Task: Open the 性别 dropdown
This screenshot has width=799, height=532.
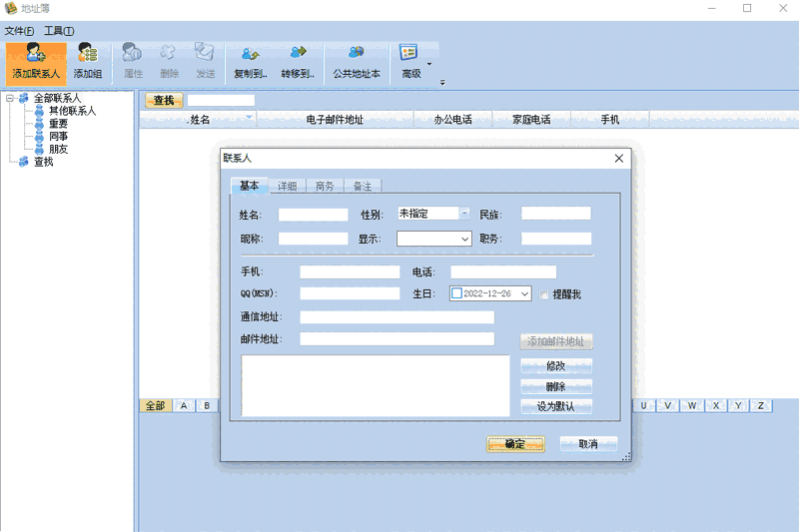Action: point(464,214)
